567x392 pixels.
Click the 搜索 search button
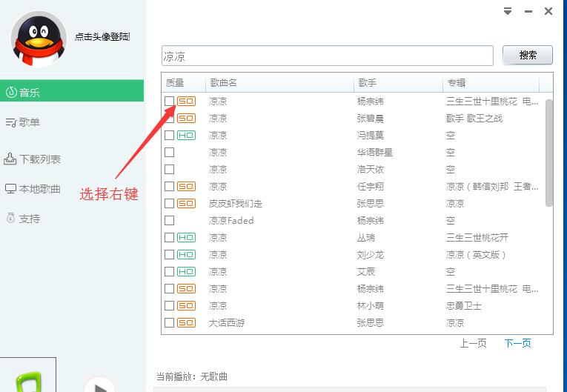coord(528,55)
